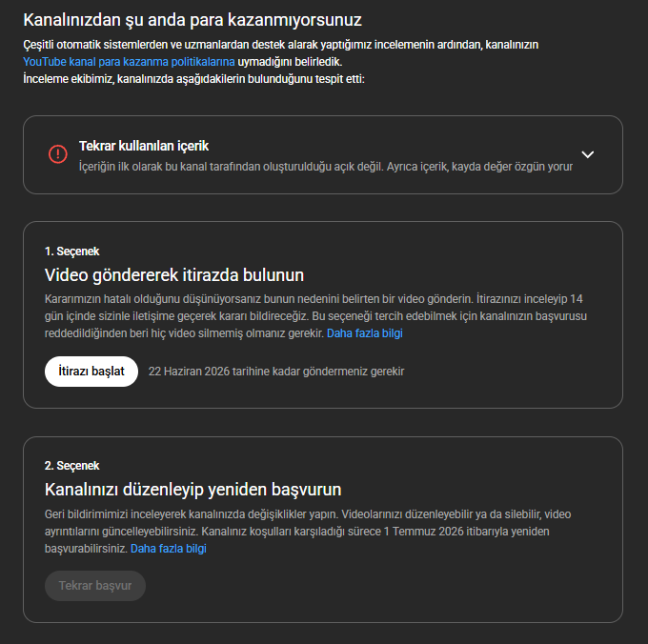Click the reapply description paragraph mentioning 1 Temmuz 2026

pos(308,532)
